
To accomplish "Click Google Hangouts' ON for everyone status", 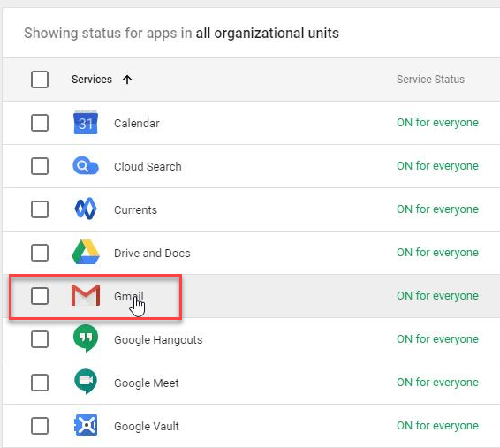I will (437, 339).
